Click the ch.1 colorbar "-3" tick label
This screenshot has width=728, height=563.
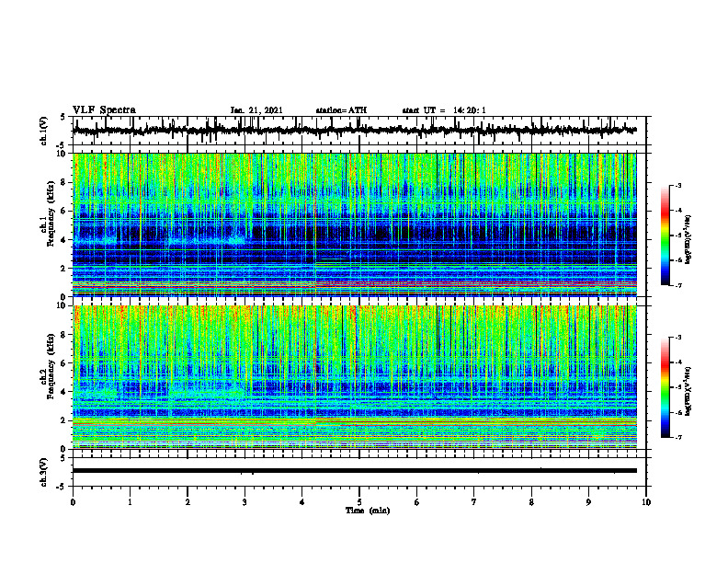677,185
